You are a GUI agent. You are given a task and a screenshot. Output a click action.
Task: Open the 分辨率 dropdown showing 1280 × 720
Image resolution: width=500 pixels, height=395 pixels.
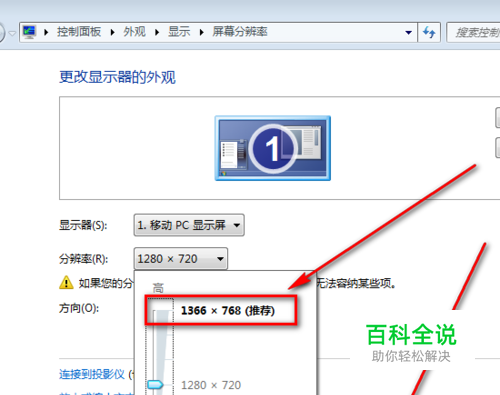pos(181,259)
